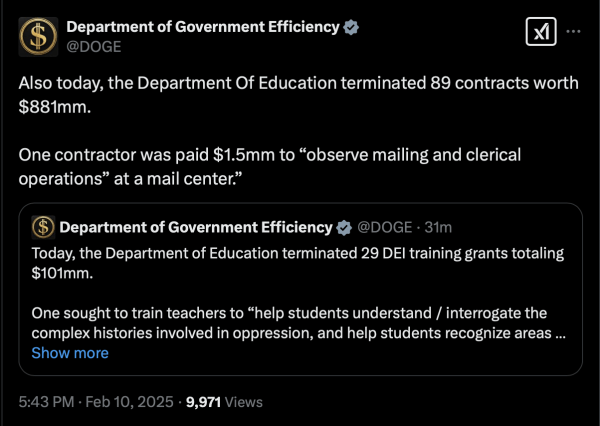Open the quoted post author name

coord(196,227)
